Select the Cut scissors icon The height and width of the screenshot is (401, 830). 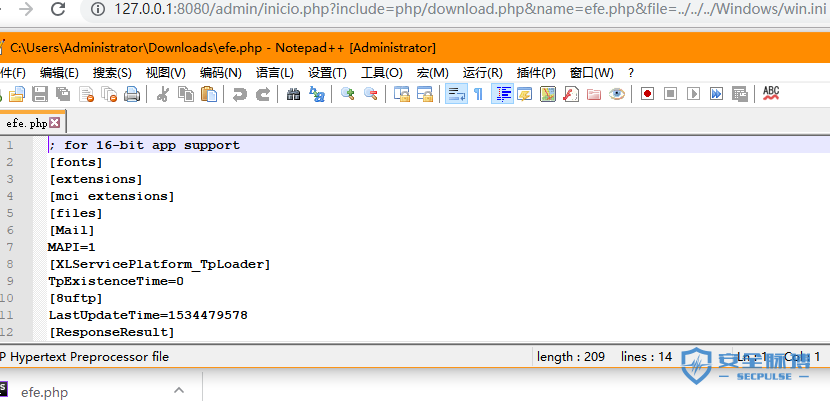(x=163, y=94)
